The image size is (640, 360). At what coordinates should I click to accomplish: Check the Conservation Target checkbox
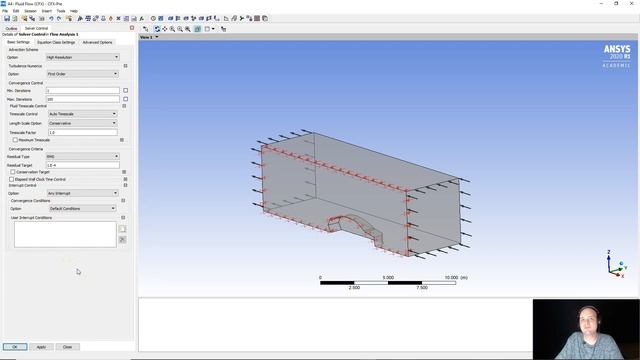[13, 172]
